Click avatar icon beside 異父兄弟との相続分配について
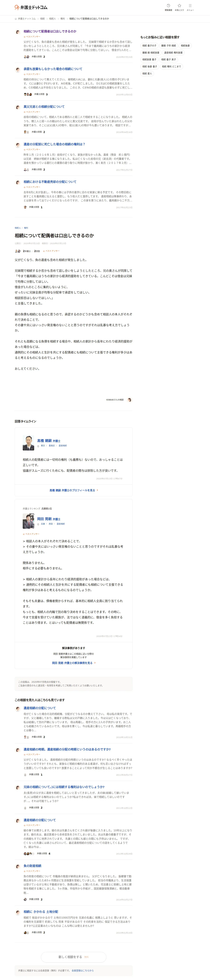The height and width of the screenshot is (980, 210). click(x=17, y=107)
